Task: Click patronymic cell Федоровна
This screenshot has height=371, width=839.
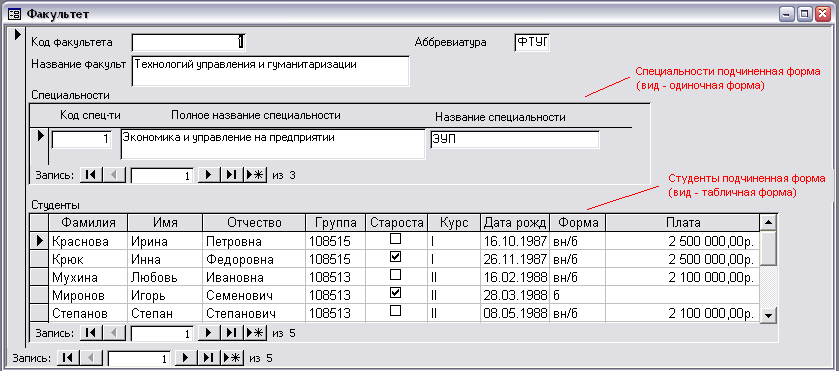Action: coord(254,259)
